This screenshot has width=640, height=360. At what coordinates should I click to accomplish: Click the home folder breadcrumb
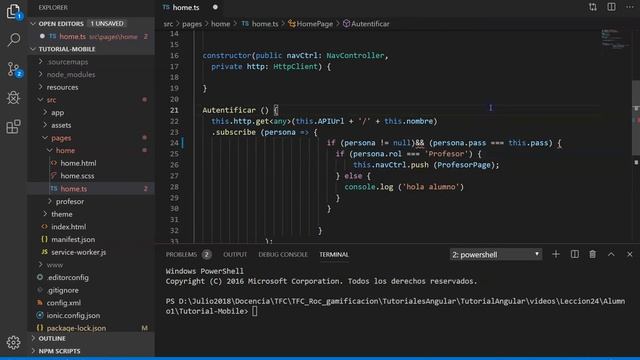click(220, 24)
